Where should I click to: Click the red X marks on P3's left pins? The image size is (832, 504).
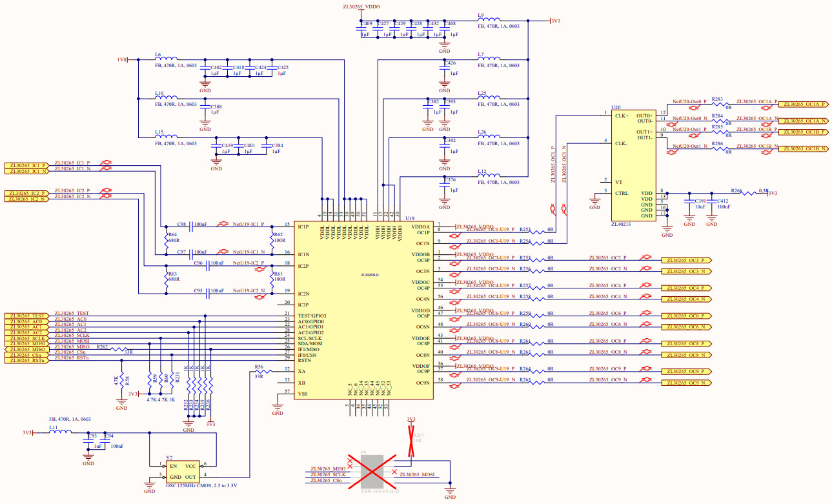[350, 463]
